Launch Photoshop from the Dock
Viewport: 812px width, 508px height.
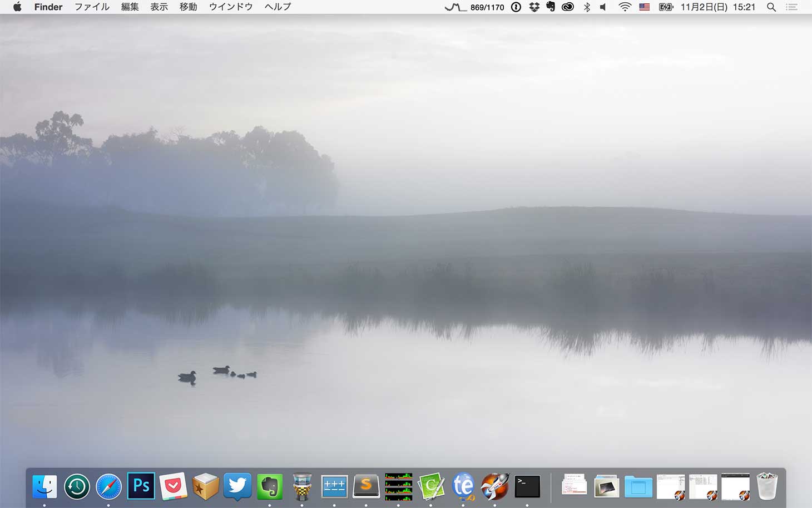(141, 487)
